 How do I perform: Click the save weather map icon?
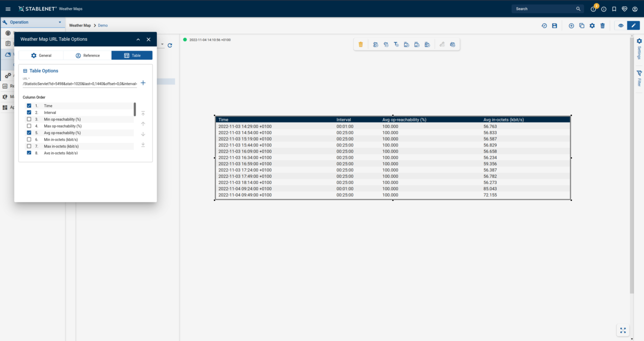coord(554,26)
